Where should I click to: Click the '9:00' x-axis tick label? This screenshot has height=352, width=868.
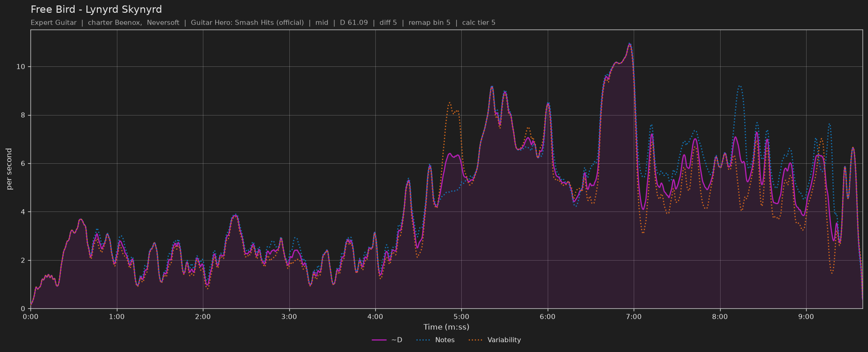[x=806, y=317]
